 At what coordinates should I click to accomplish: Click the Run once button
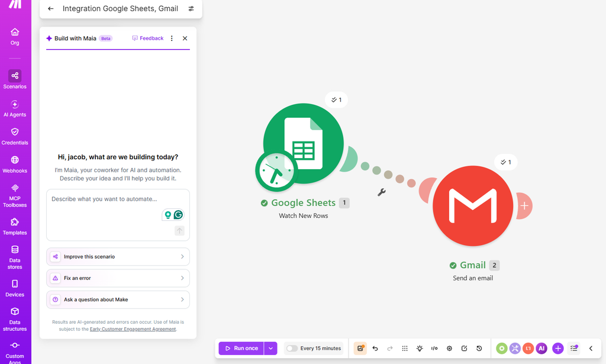241,348
